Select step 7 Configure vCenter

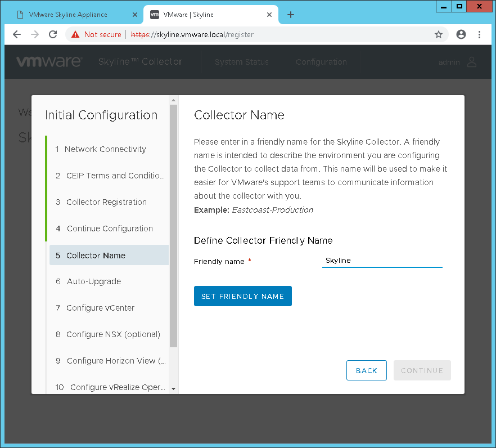(x=109, y=308)
